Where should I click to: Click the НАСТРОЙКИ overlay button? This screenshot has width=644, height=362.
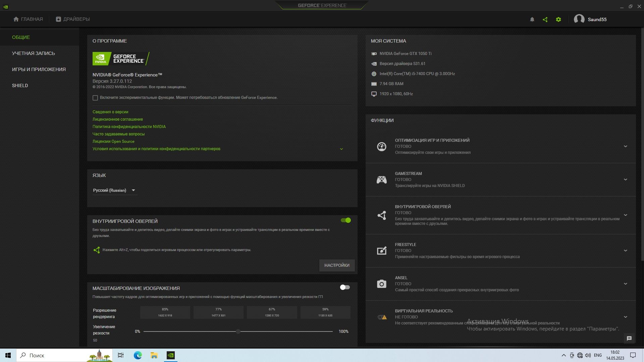point(337,265)
